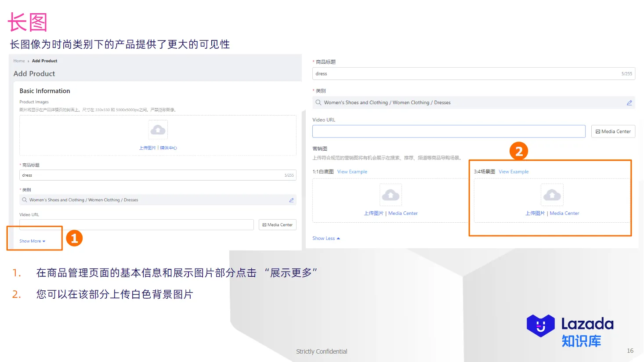Click the pencil edit icon on the right 类别 field

pyautogui.click(x=629, y=102)
